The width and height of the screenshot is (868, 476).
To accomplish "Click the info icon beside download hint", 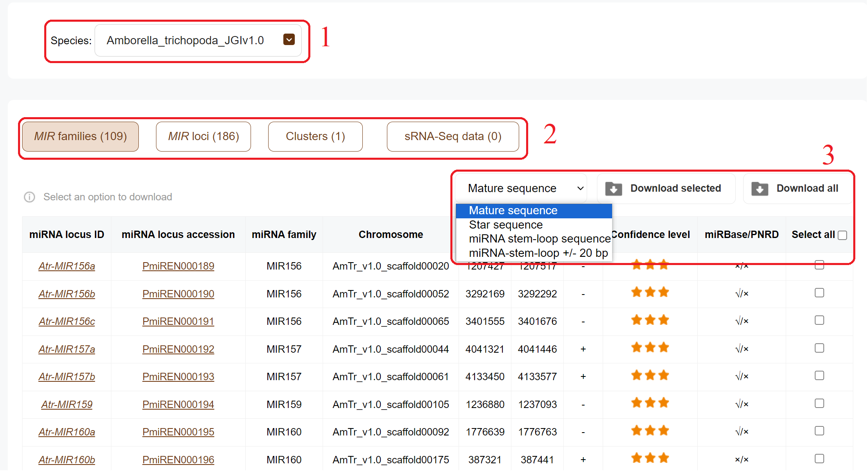I will 29,197.
